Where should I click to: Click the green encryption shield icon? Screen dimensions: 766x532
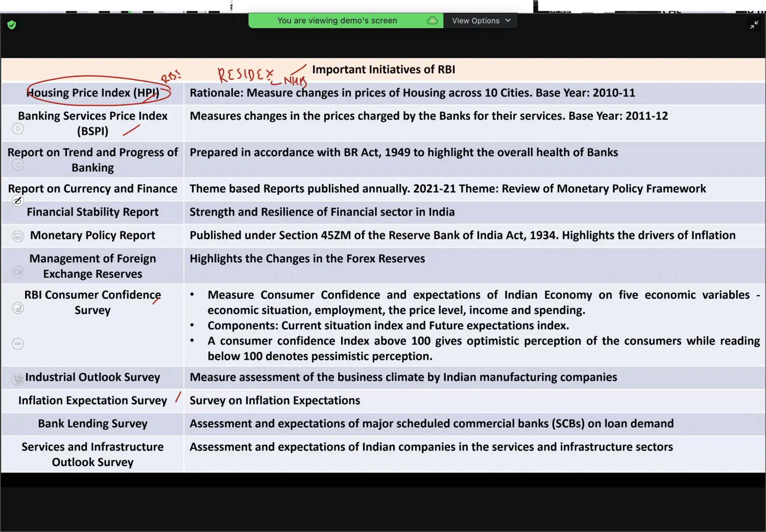[x=12, y=25]
